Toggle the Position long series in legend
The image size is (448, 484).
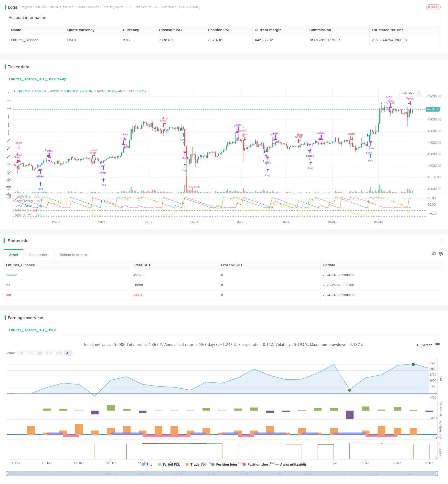(x=224, y=464)
